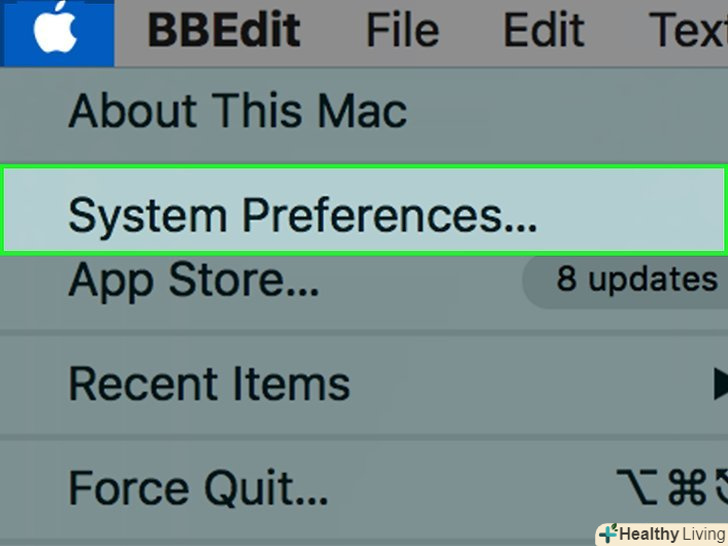Click the Healthy Living plus-sign logo
Viewport: 728px width, 546px height.
(x=608, y=533)
